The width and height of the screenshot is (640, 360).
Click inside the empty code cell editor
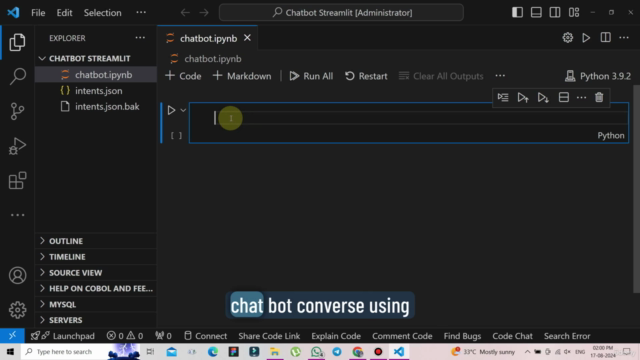[x=408, y=118]
